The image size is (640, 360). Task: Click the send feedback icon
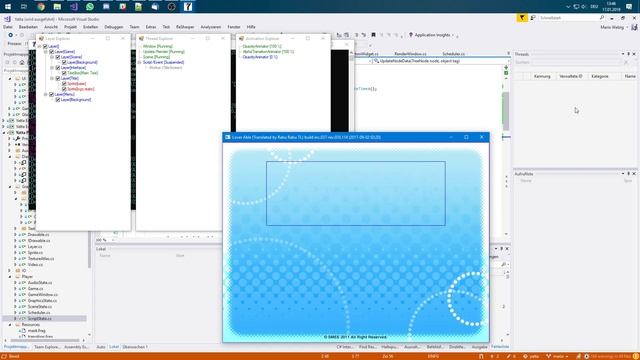(533, 18)
